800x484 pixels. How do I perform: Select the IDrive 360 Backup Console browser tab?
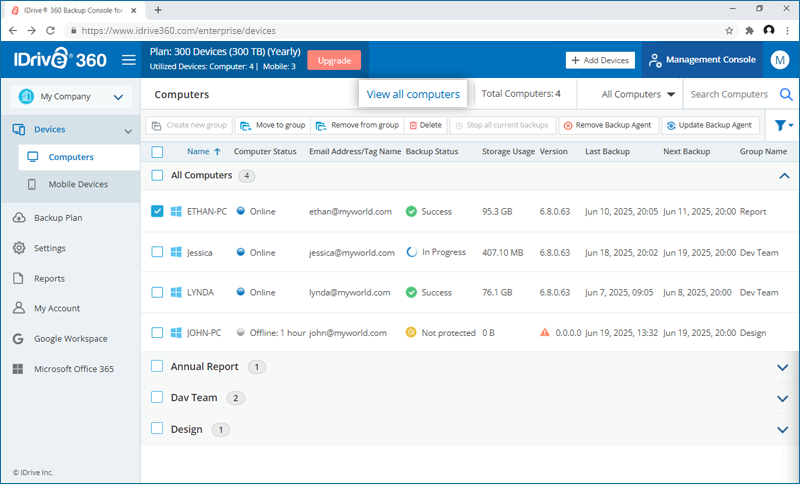75,10
